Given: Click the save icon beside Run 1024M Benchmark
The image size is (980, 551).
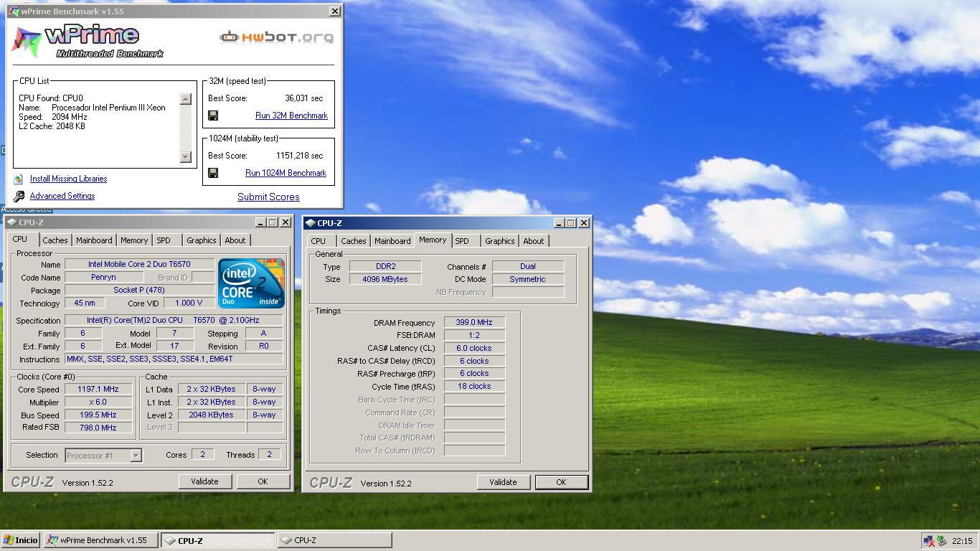Looking at the screenshot, I should [x=213, y=173].
